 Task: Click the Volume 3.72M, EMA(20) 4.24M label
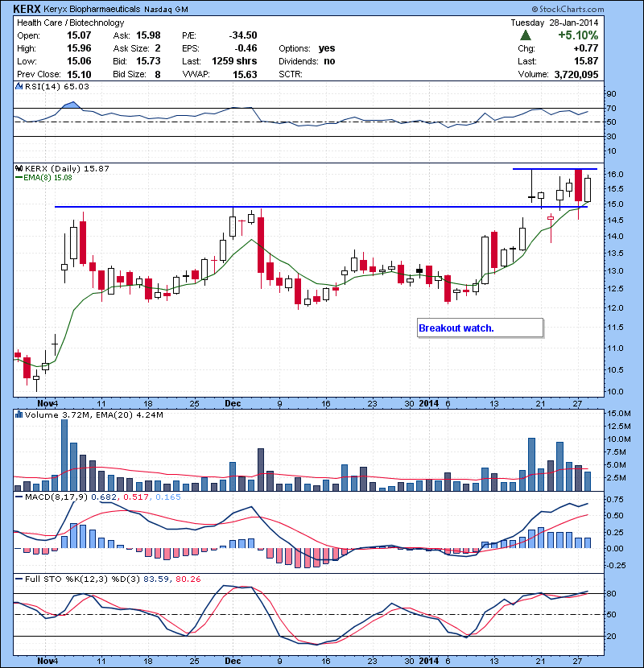[93, 415]
